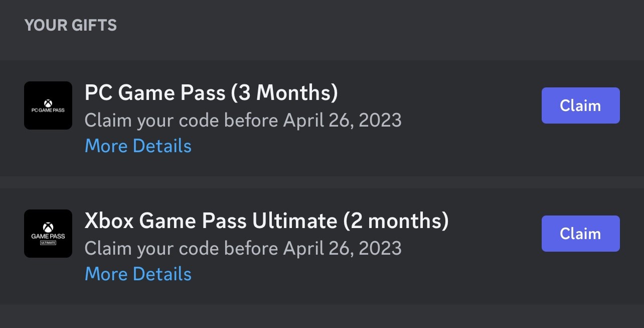The image size is (644, 328).
Task: Click the blue Claim button in the top gift
Action: [x=580, y=105]
